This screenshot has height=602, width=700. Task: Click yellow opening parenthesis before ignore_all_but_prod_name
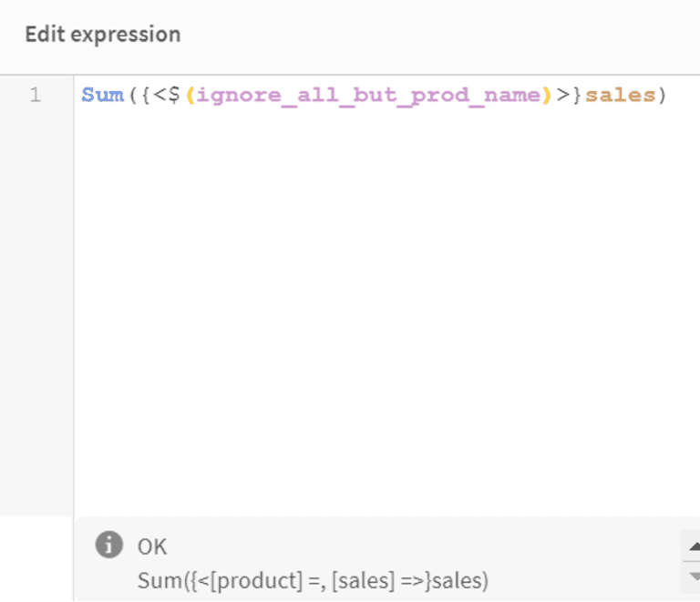point(190,95)
